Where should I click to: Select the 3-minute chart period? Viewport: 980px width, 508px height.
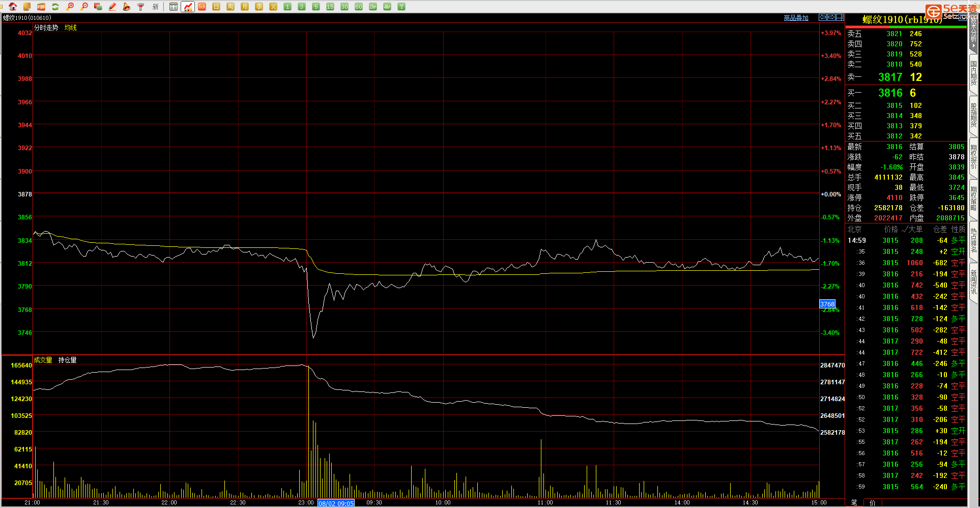[302, 7]
